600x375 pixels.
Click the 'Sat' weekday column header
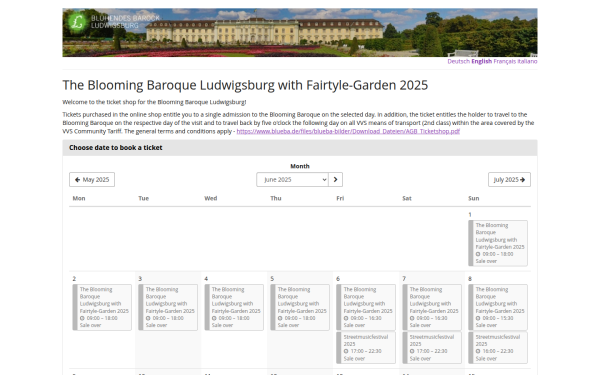[x=407, y=198]
